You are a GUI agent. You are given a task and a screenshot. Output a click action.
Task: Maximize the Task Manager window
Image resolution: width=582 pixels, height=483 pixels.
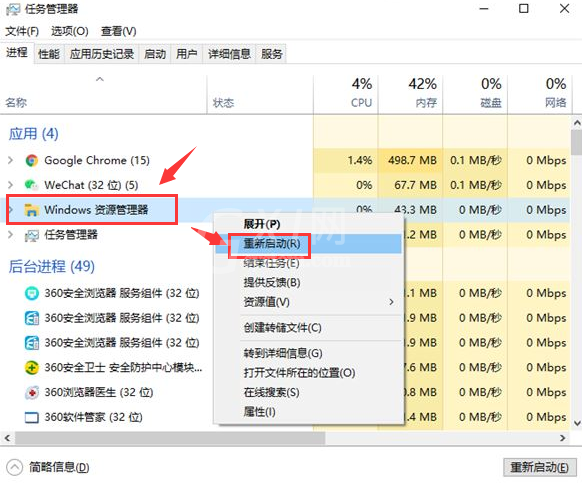[524, 9]
